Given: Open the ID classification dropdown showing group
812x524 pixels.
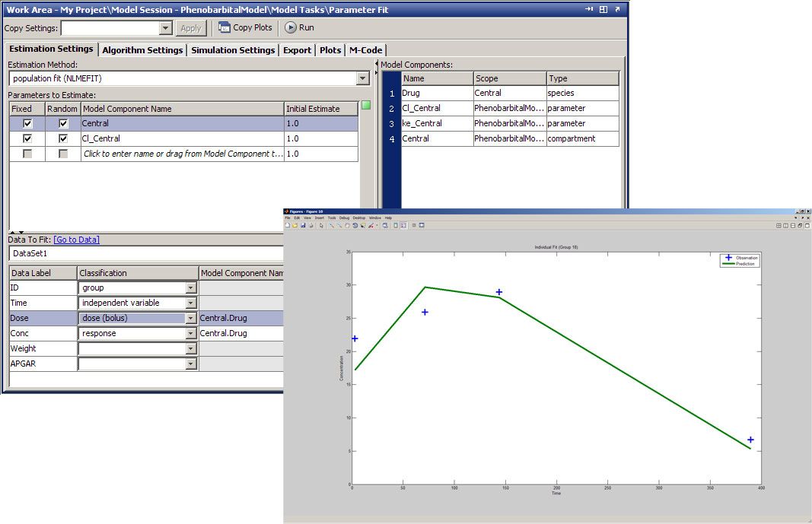Looking at the screenshot, I should pyautogui.click(x=191, y=287).
